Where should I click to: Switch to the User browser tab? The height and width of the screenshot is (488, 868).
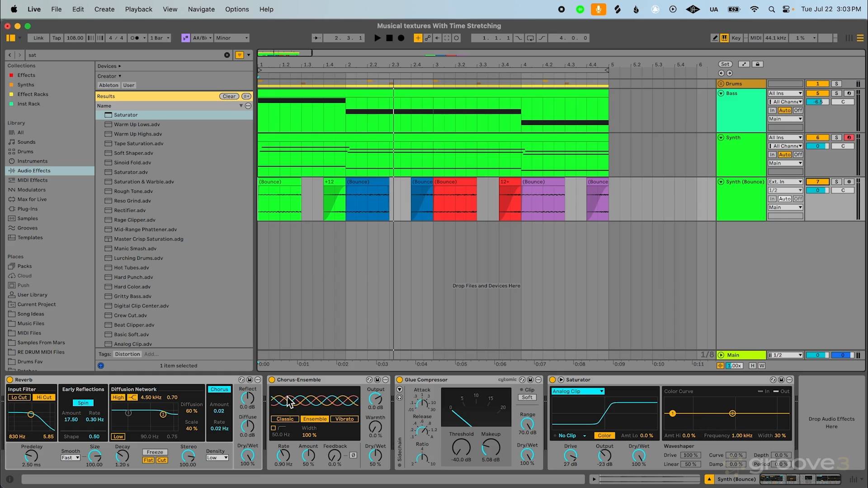tap(128, 85)
